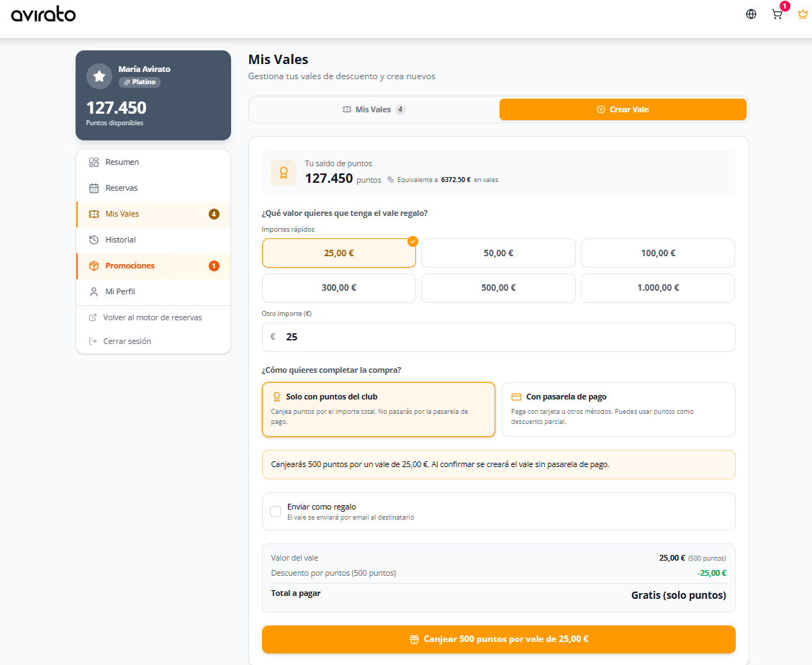
Task: Open the Crear Vale tab
Action: coord(623,109)
